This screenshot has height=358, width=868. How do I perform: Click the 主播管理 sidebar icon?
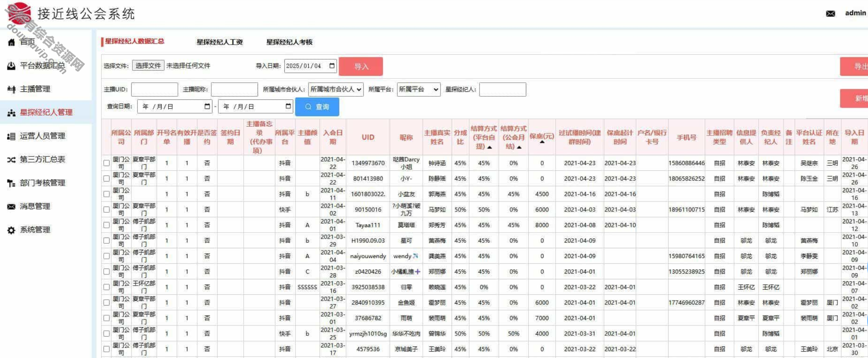(11, 89)
